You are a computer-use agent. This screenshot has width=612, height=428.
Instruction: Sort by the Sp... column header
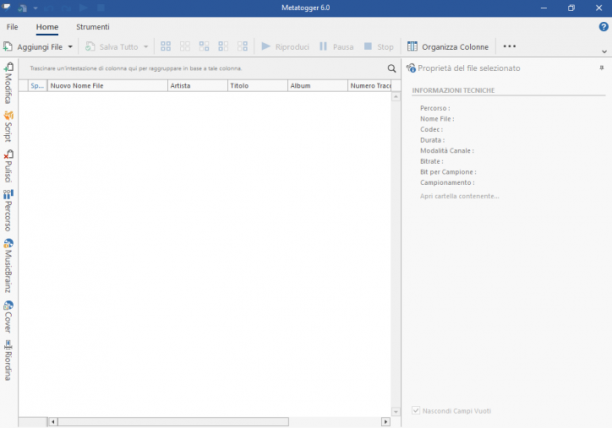[37, 86]
